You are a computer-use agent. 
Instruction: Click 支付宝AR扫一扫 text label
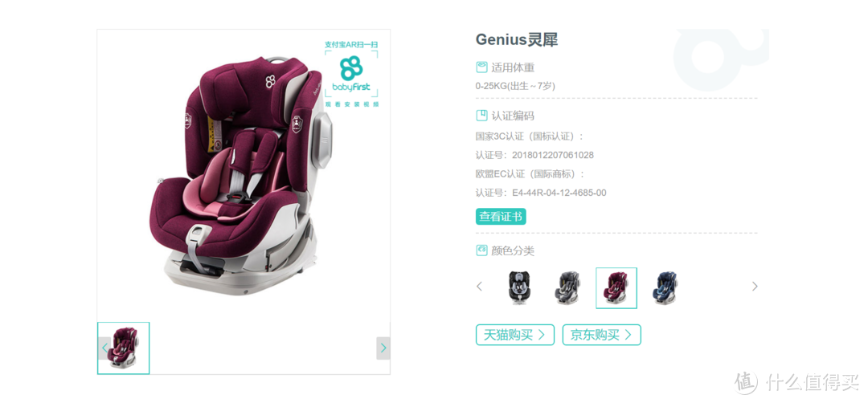click(x=351, y=44)
